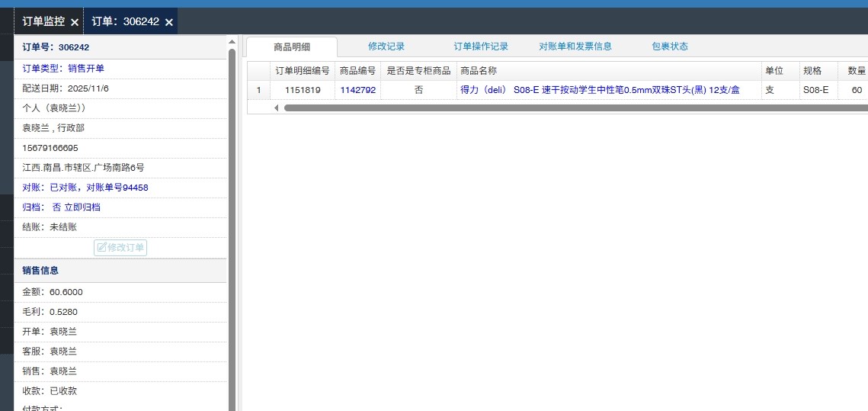Viewport: 868px width, 411px height.
Task: Select the 商品明细 tab
Action: [x=291, y=47]
